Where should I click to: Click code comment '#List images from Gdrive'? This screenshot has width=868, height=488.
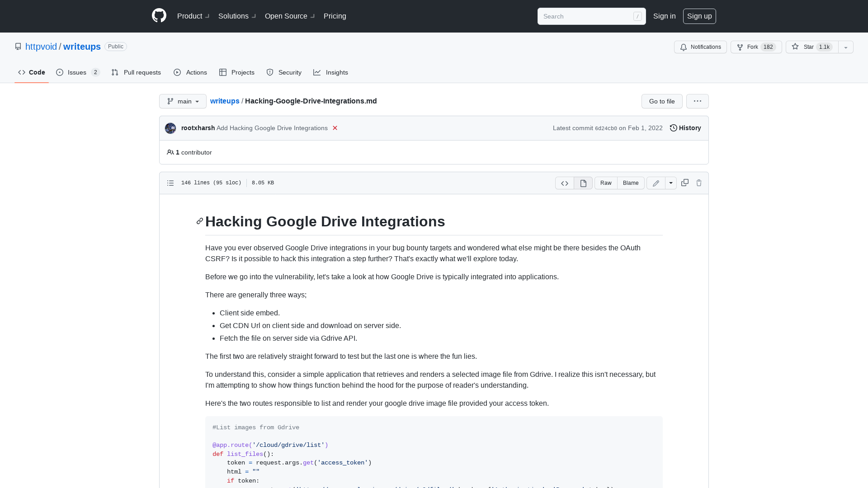tap(256, 427)
